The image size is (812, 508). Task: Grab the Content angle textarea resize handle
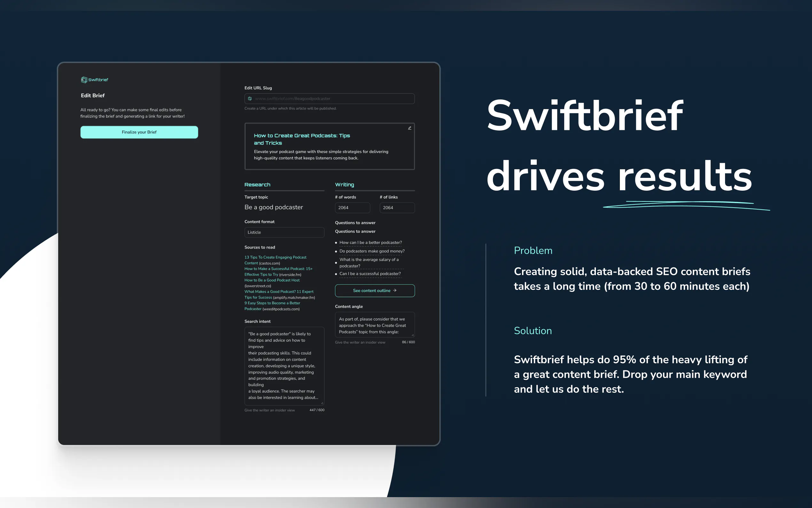tap(412, 335)
